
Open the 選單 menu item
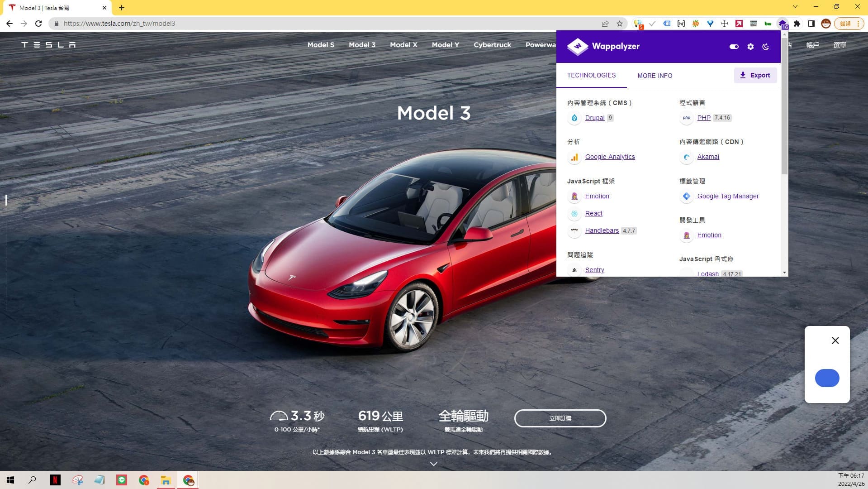(x=840, y=45)
